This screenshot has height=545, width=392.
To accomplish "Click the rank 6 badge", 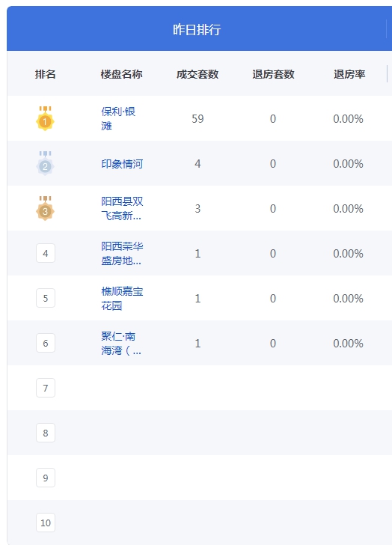I will point(46,343).
